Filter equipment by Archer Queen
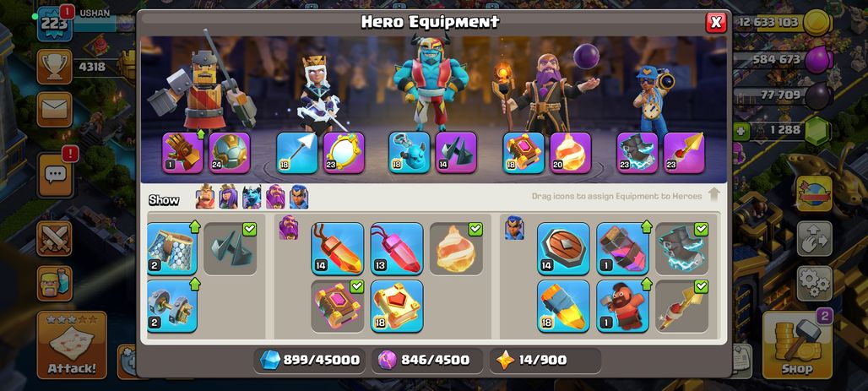Screen dimensions: 868x391 pyautogui.click(x=228, y=197)
